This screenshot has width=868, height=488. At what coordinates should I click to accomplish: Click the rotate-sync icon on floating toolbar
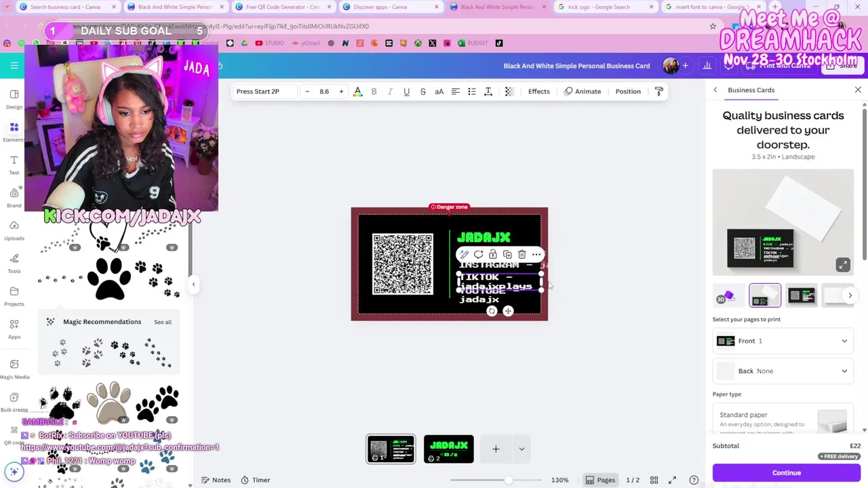[478, 255]
